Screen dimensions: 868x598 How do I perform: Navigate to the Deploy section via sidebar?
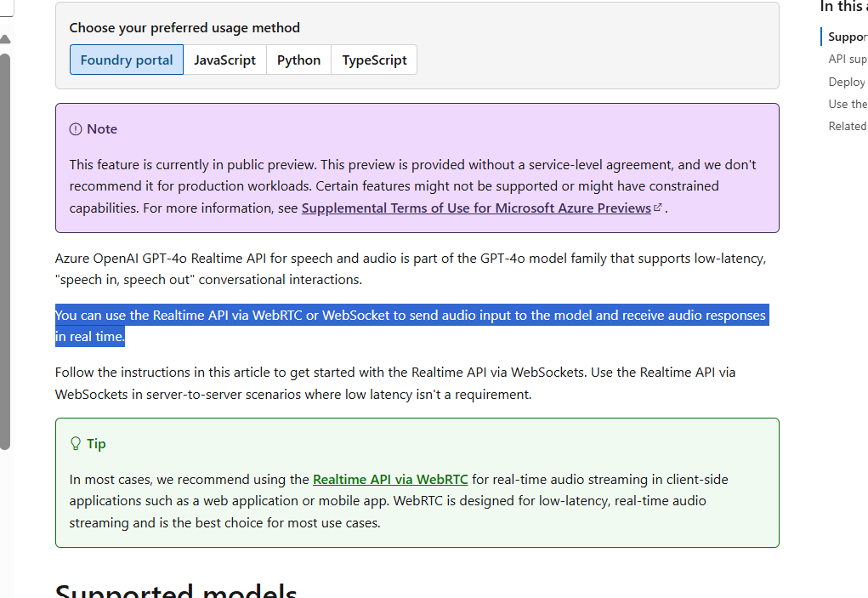coord(846,82)
